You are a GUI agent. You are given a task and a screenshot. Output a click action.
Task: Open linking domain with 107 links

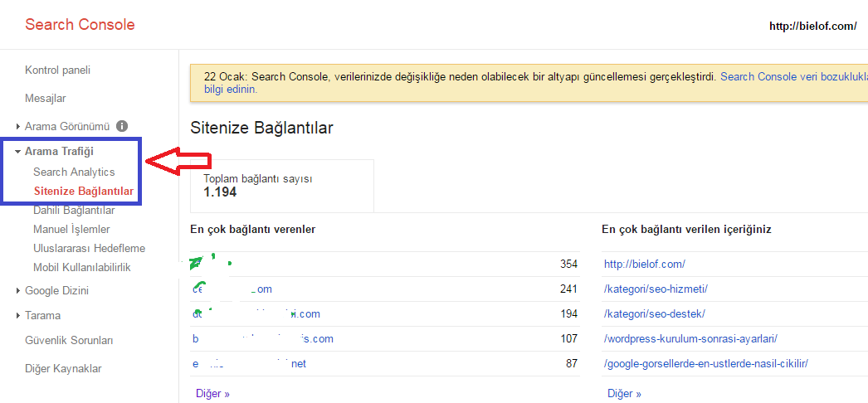(262, 338)
